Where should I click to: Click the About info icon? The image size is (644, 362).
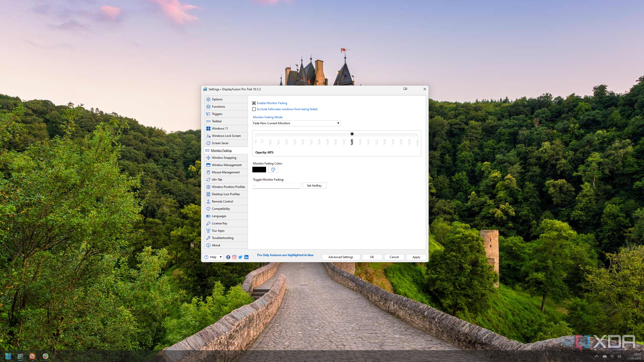(208, 245)
